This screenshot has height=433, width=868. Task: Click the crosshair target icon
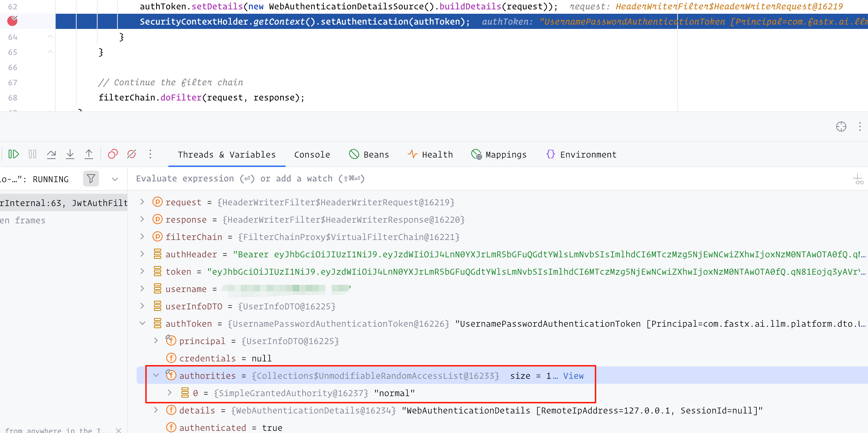(841, 127)
